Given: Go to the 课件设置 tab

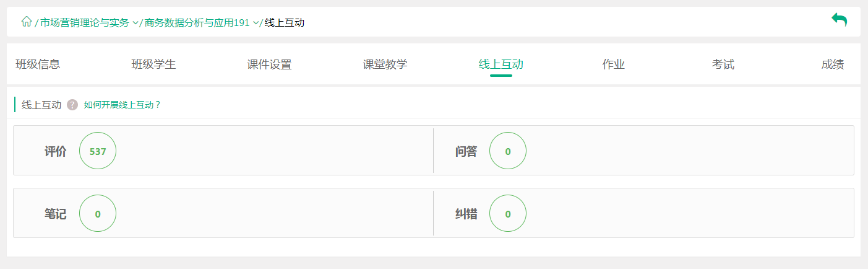Looking at the screenshot, I should (269, 64).
